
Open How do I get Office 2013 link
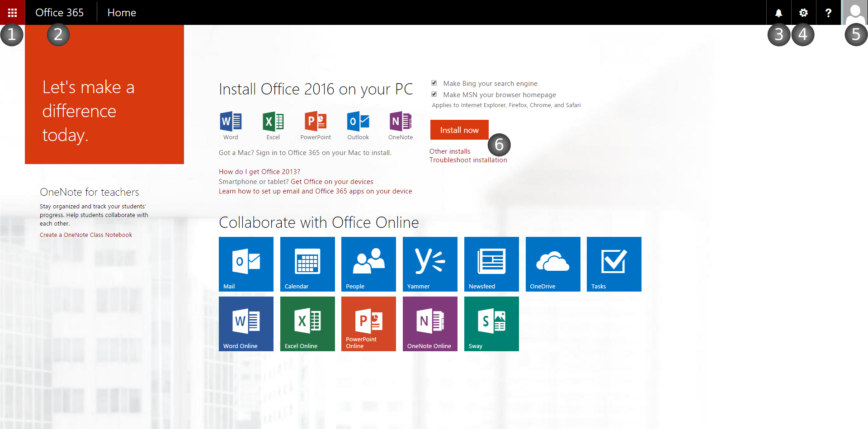pos(259,172)
